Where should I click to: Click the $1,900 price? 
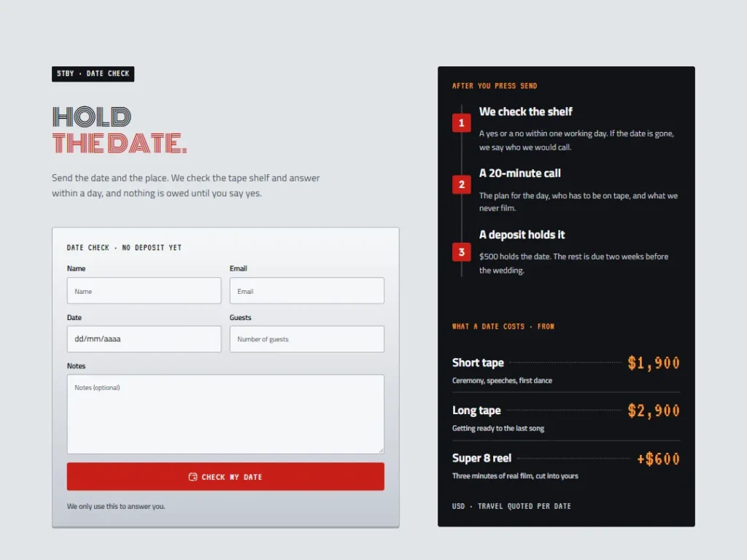654,363
